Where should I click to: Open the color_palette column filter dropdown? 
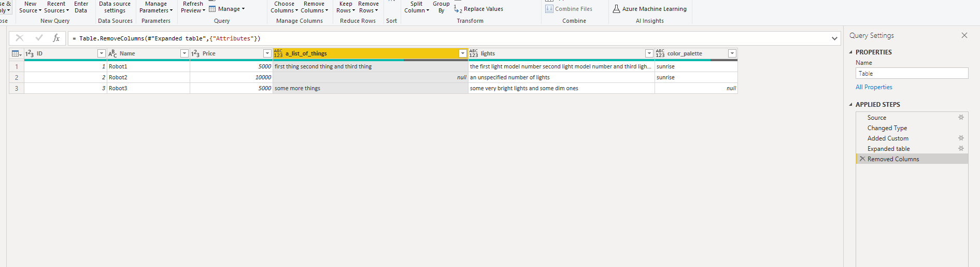732,53
